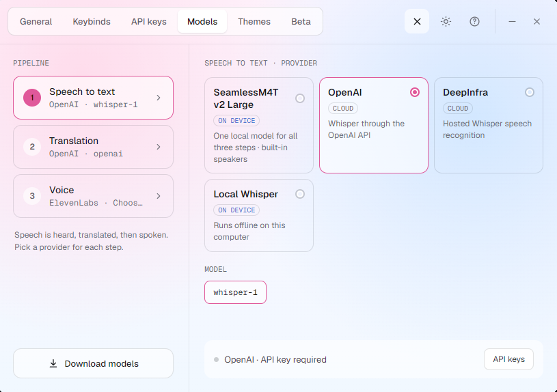Click the download arrow icon in Download models

53,363
